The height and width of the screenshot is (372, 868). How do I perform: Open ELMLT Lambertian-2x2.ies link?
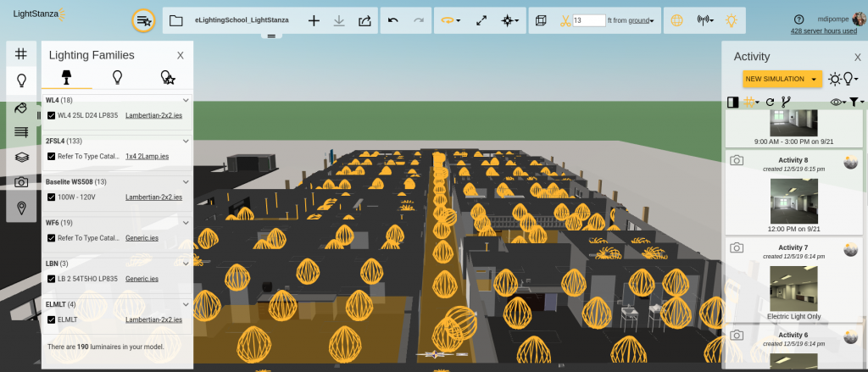[154, 320]
